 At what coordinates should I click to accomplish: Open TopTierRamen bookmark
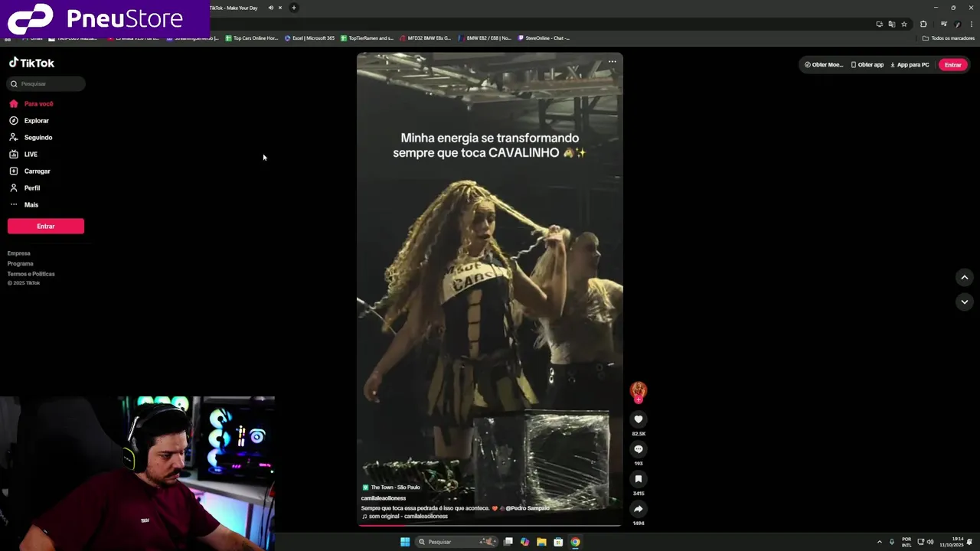click(367, 38)
